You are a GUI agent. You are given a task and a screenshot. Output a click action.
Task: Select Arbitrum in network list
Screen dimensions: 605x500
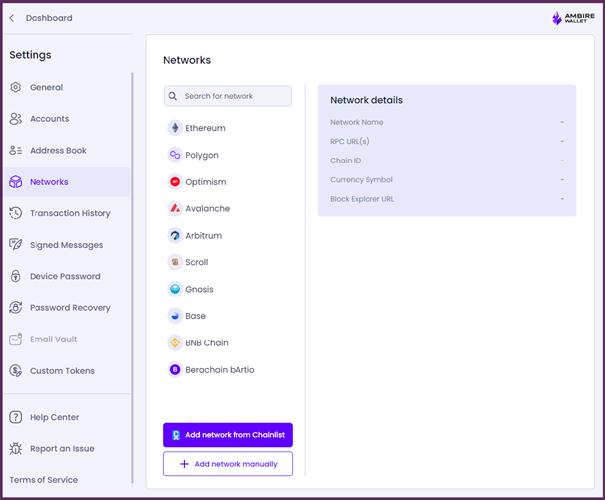click(228, 235)
